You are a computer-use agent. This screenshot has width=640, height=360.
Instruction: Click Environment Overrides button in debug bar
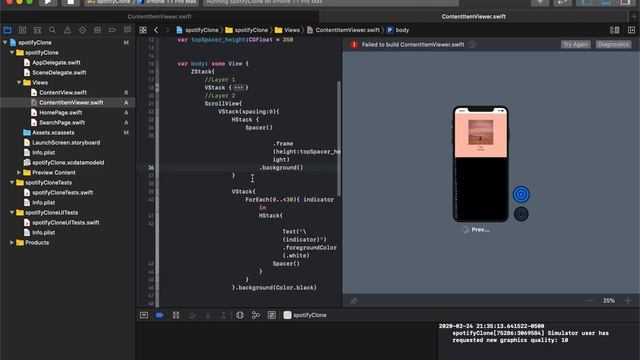tap(271, 315)
